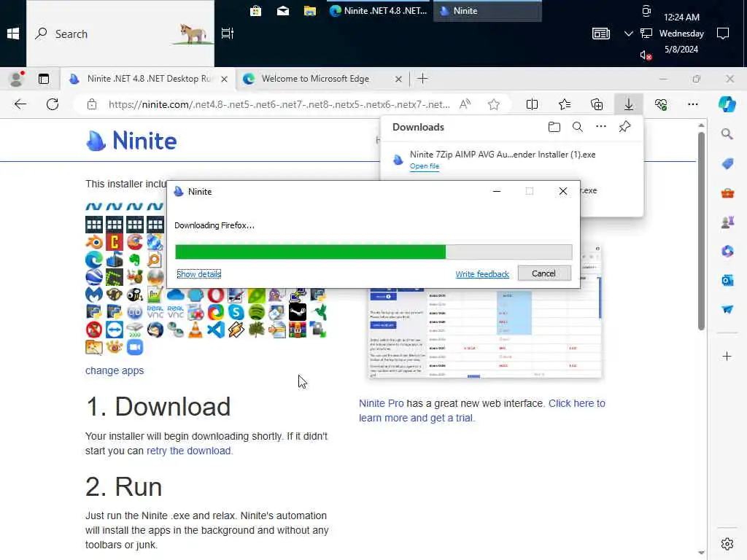747x560 pixels.
Task: Open Mail app from taskbar
Action: pyautogui.click(x=282, y=10)
